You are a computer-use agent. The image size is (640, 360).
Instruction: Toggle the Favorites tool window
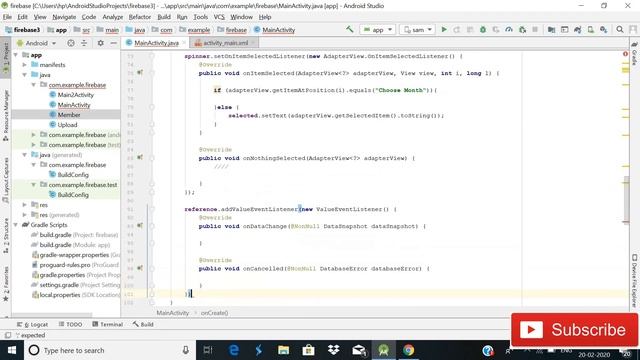pos(6,284)
